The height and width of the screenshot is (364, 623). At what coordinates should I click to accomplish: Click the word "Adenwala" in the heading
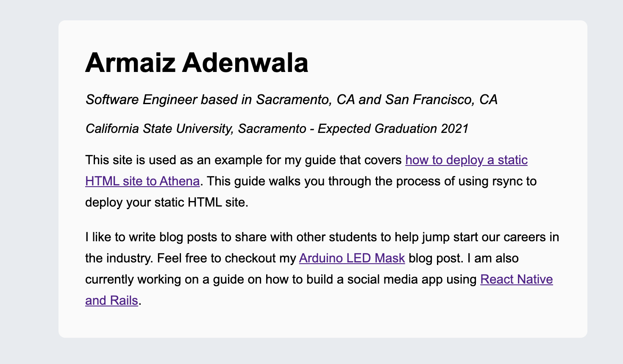pyautogui.click(x=245, y=63)
